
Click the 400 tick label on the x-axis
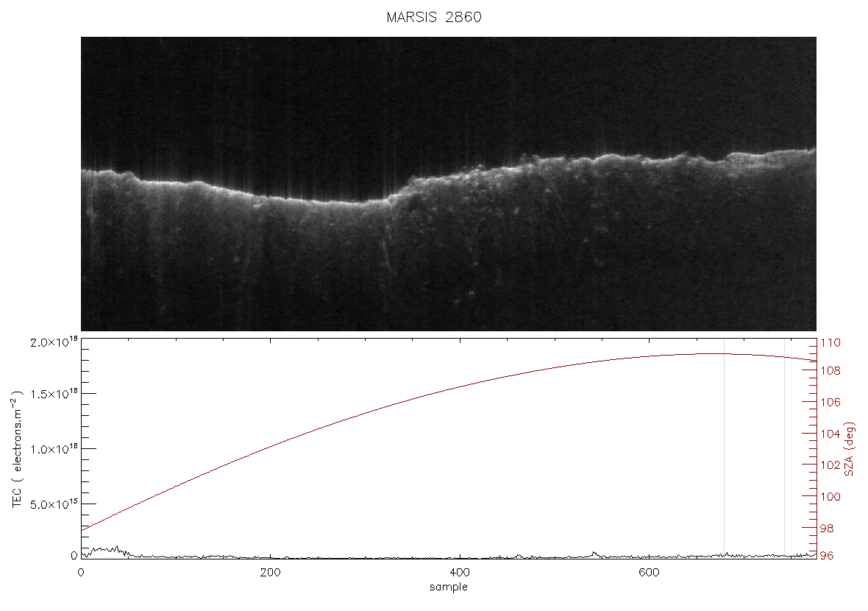pyautogui.click(x=460, y=573)
